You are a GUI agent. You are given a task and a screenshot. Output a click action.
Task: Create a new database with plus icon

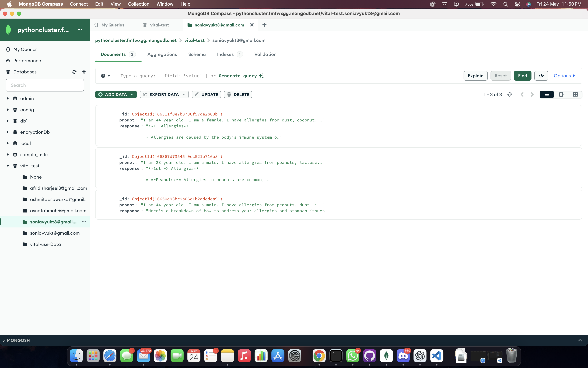click(84, 72)
